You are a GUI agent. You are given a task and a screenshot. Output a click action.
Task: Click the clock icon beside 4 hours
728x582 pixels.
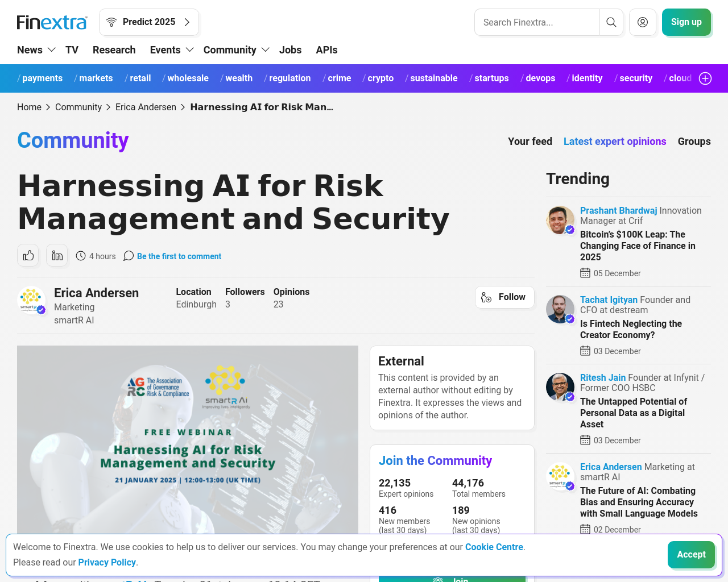tap(81, 256)
